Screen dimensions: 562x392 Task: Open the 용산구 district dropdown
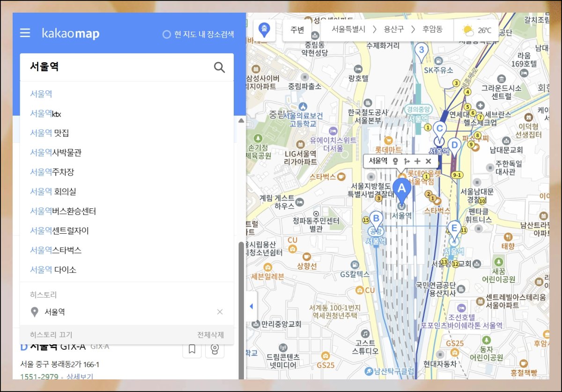tap(393, 30)
